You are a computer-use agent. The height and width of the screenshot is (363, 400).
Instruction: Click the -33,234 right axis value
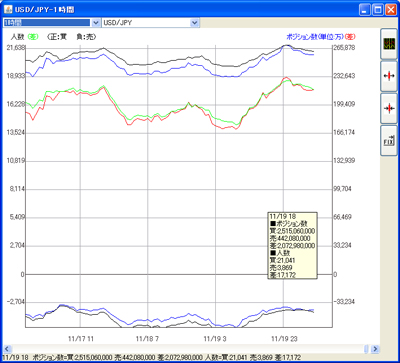click(x=344, y=302)
